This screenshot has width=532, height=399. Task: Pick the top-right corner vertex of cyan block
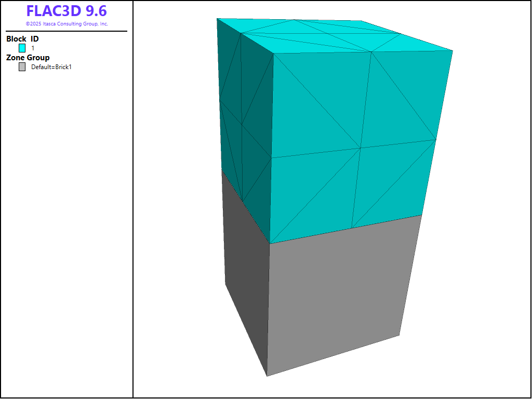tap(453, 51)
